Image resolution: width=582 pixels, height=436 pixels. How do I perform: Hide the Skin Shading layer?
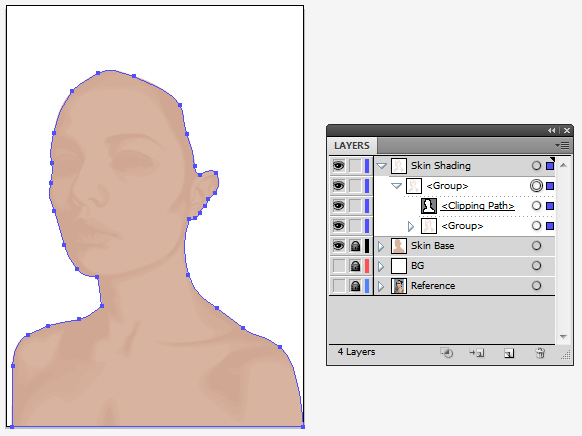coord(338,165)
